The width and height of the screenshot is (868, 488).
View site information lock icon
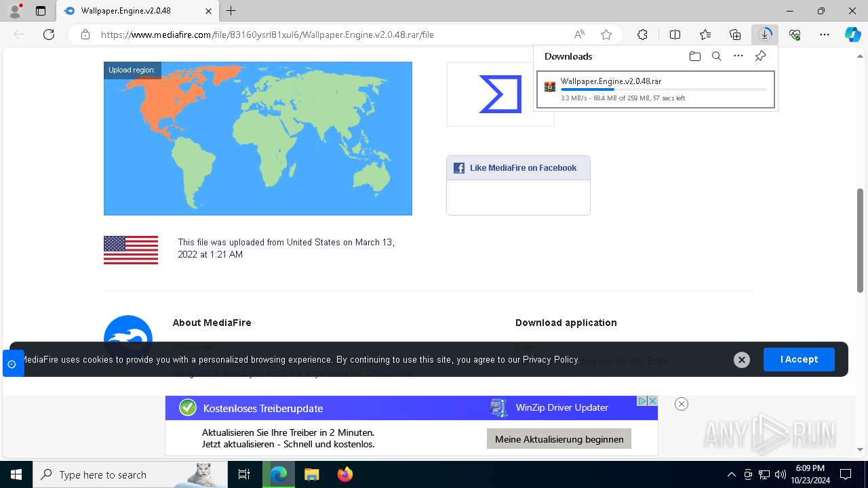[85, 35]
